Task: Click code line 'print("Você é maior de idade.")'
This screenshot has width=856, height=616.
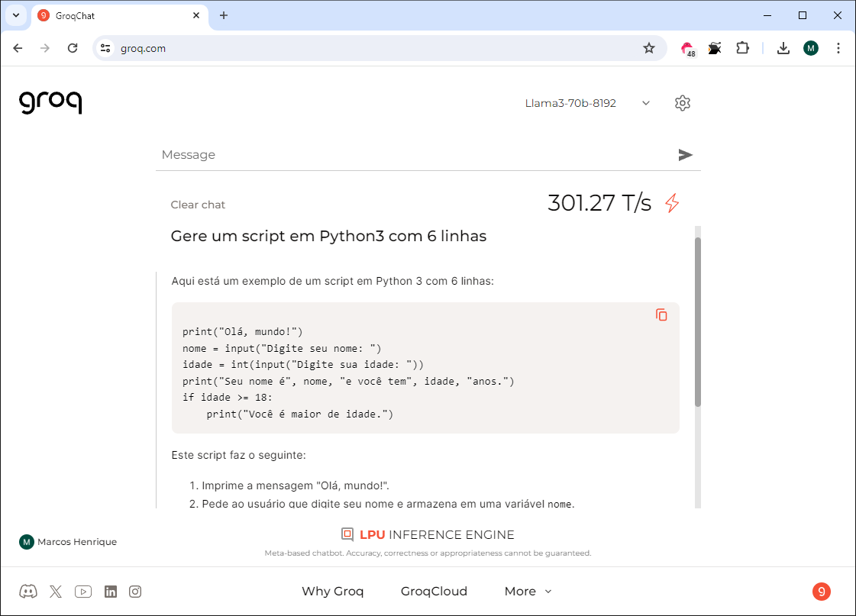Action: tap(299, 414)
